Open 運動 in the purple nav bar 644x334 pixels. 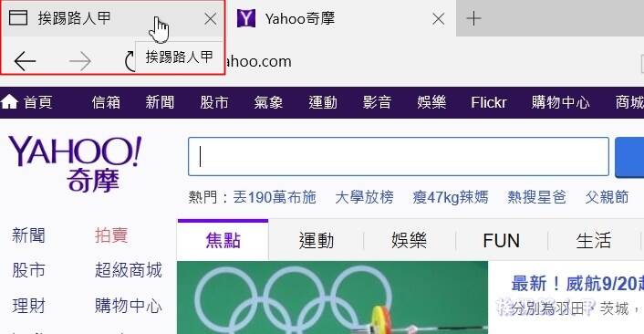[323, 102]
